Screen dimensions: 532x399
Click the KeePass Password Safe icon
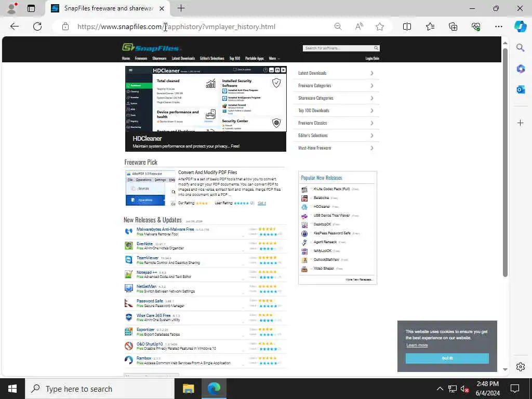click(x=304, y=233)
